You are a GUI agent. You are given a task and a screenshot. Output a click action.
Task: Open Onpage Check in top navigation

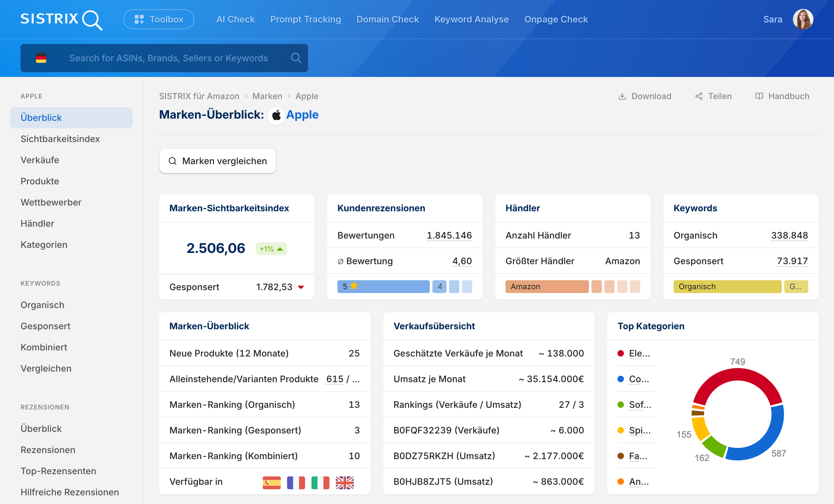click(x=556, y=19)
